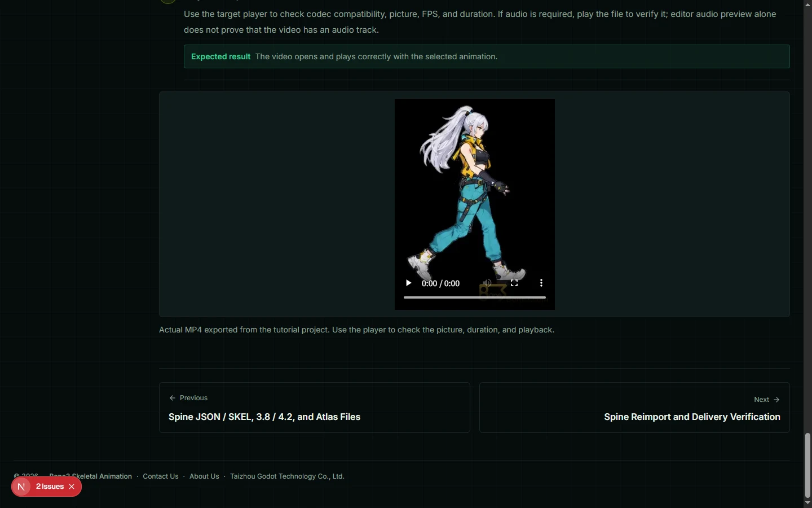Click the 0:00 / 0:00 time display
812x508 pixels.
click(x=440, y=283)
